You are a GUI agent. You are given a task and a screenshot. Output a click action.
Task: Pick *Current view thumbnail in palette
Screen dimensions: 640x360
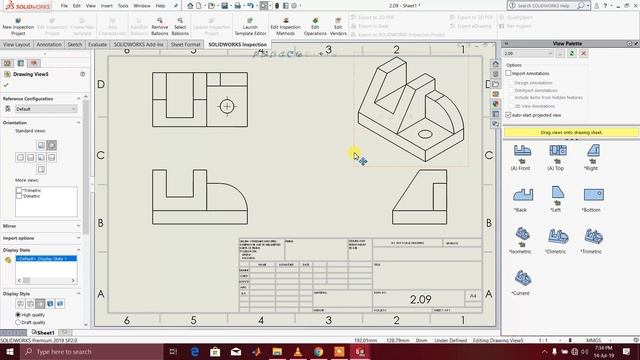pos(522,278)
